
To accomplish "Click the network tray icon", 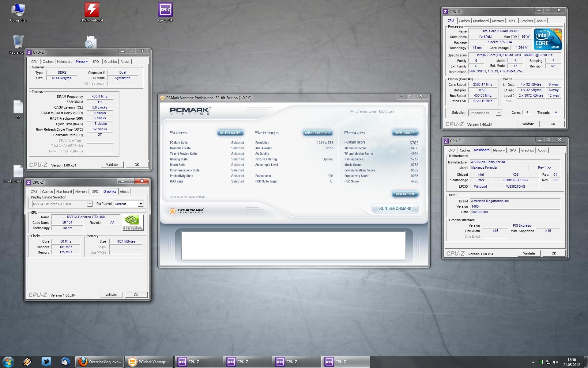I will tap(548, 362).
